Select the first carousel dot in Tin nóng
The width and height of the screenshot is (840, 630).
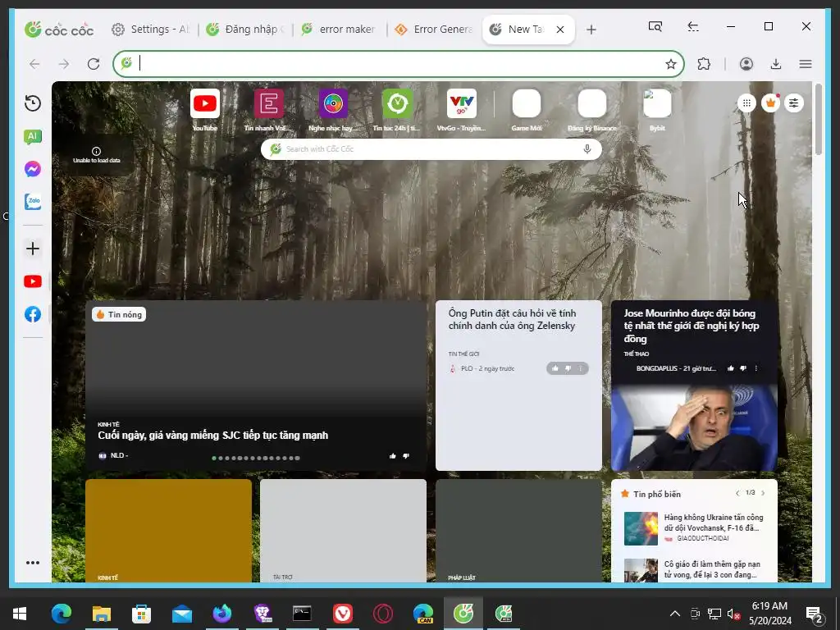[x=214, y=458]
